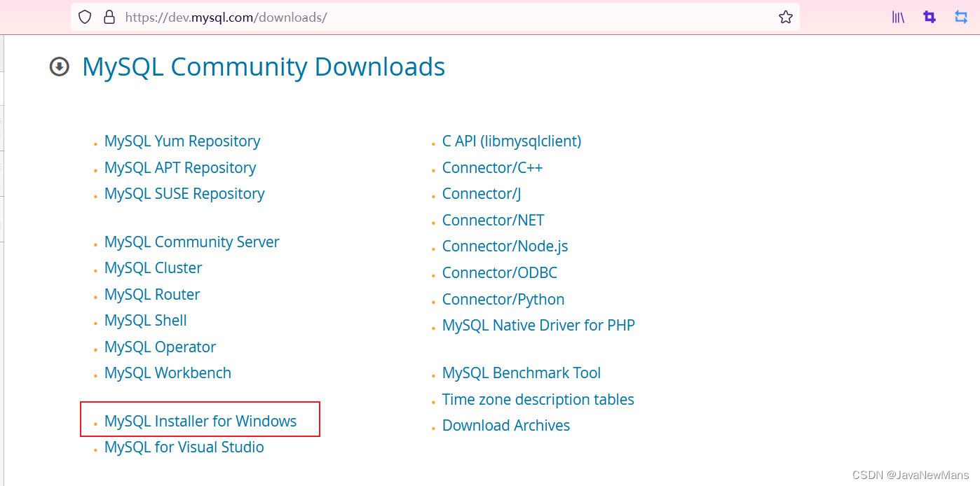Open the MySQL Community Downloads heading link
980x486 pixels.
click(x=264, y=67)
